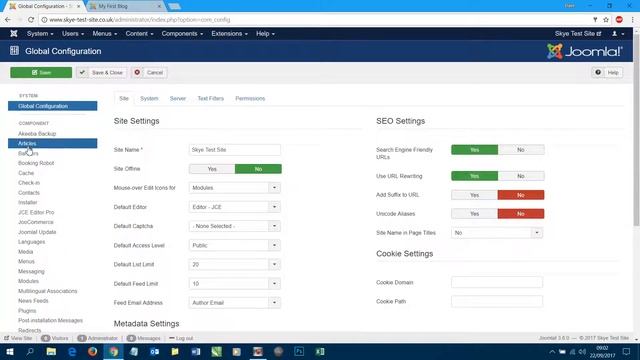This screenshot has width=640, height=360.
Task: Open the Extensions menu
Action: pos(229,33)
